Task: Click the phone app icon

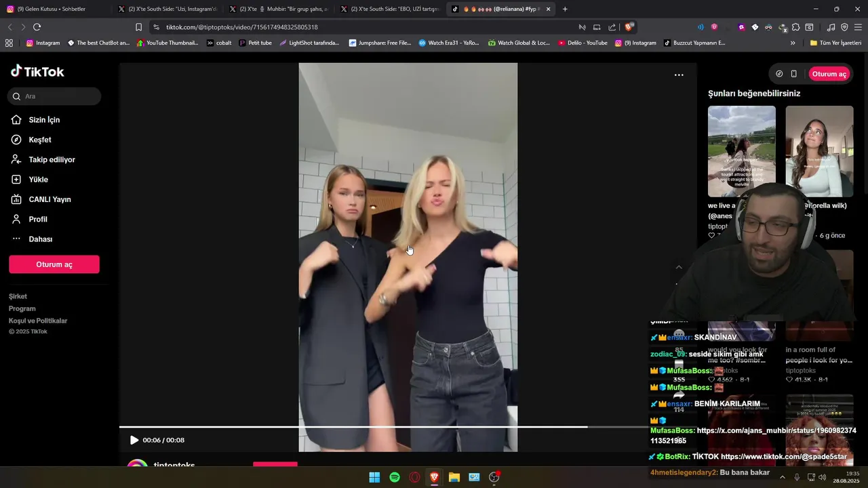Action: pyautogui.click(x=794, y=74)
